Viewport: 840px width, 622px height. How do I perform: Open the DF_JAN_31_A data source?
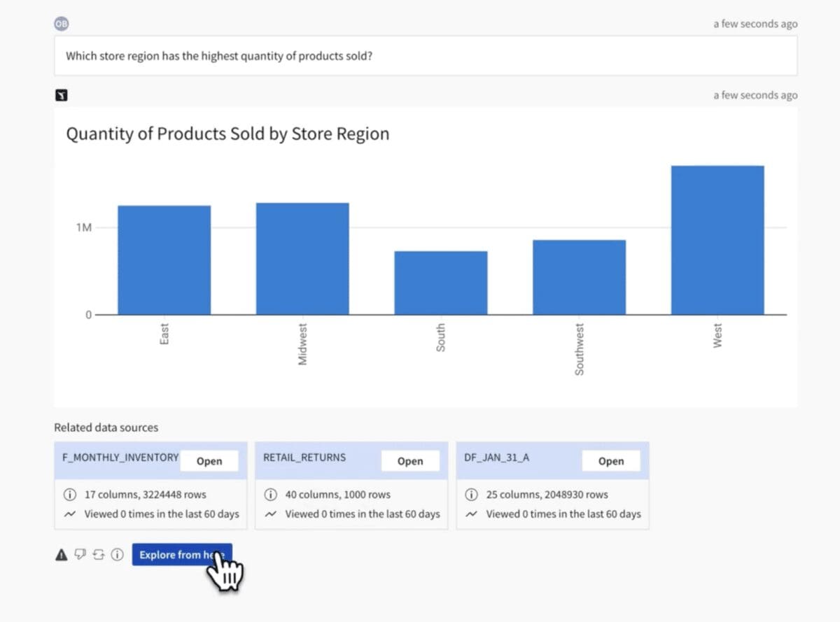coord(610,461)
